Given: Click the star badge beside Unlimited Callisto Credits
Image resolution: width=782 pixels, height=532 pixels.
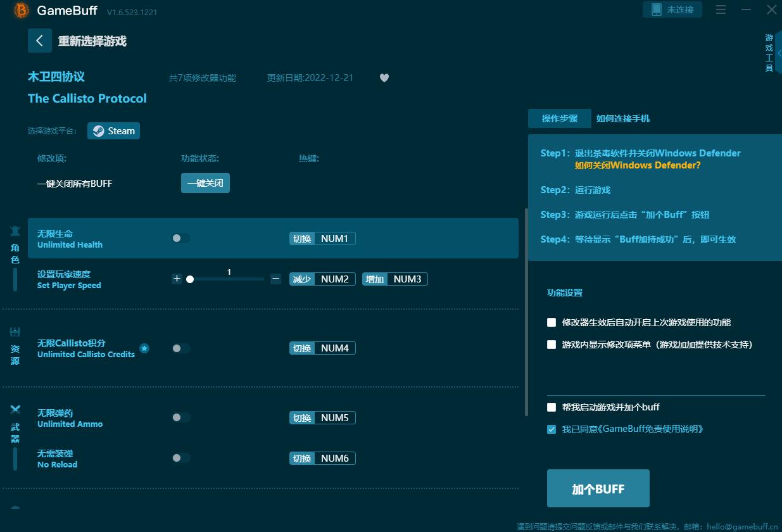Looking at the screenshot, I should [x=144, y=348].
